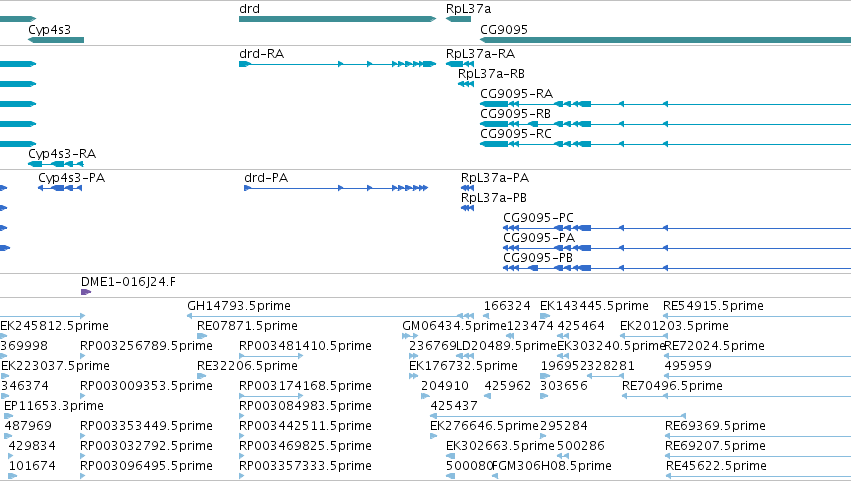Select the RpL37a-RB transcript label
This screenshot has width=851, height=481.
pyautogui.click(x=491, y=74)
